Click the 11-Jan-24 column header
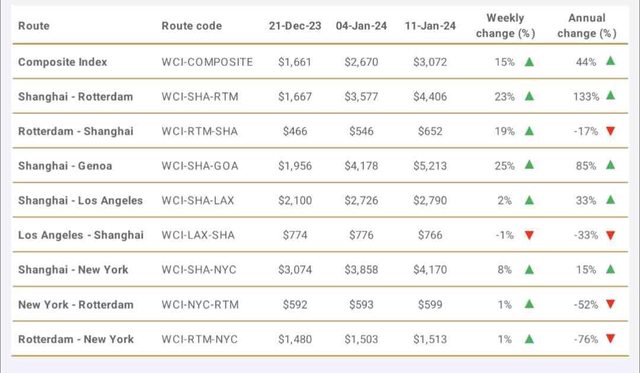Viewport: 640px width, 373px height. [x=430, y=26]
